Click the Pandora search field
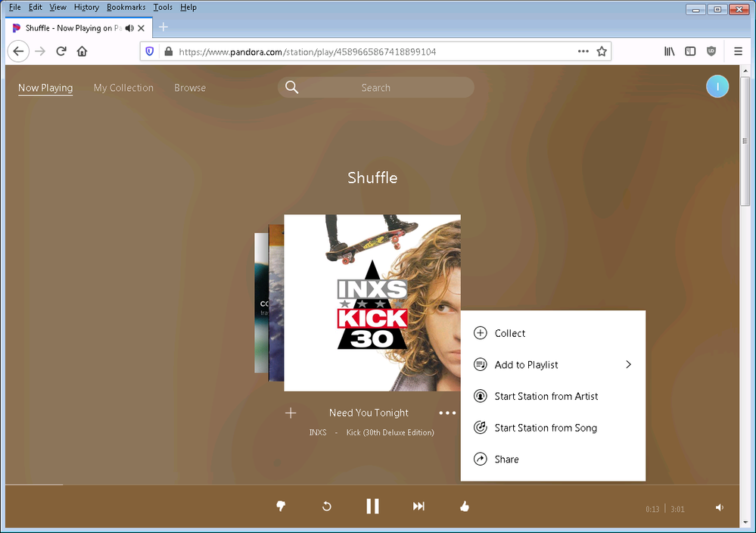756x533 pixels. 376,88
